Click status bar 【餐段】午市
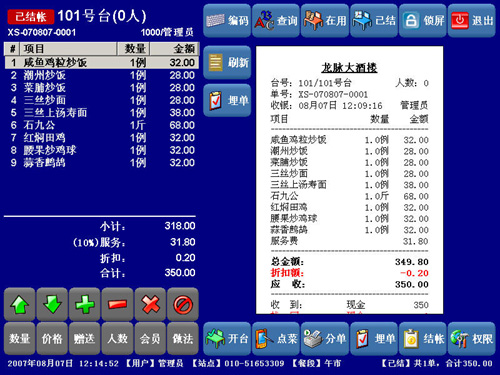The height and width of the screenshot is (375, 500). (x=316, y=363)
